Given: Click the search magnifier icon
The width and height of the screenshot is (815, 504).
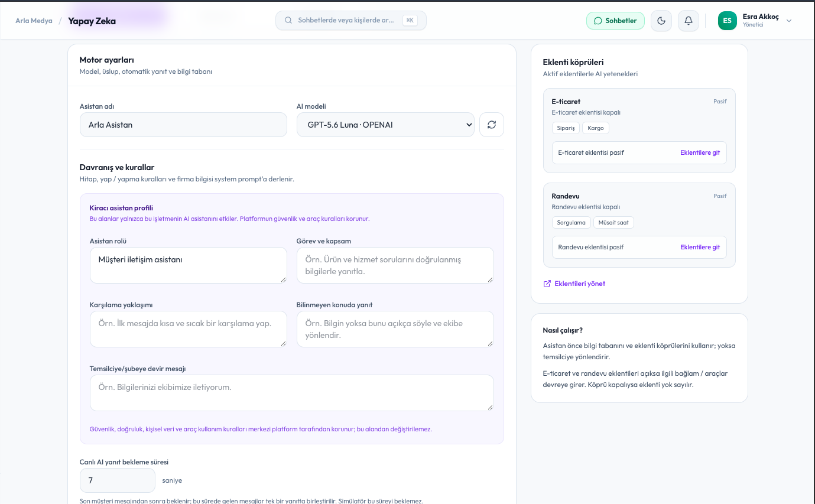Looking at the screenshot, I should 288,20.
